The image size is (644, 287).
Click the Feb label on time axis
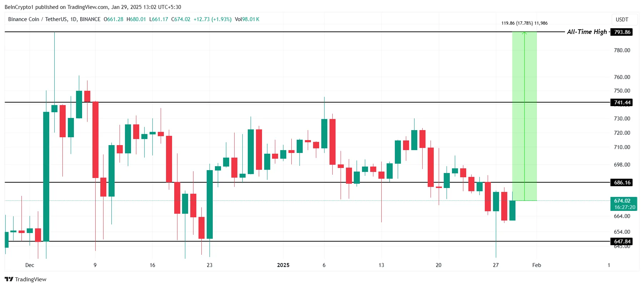537,265
